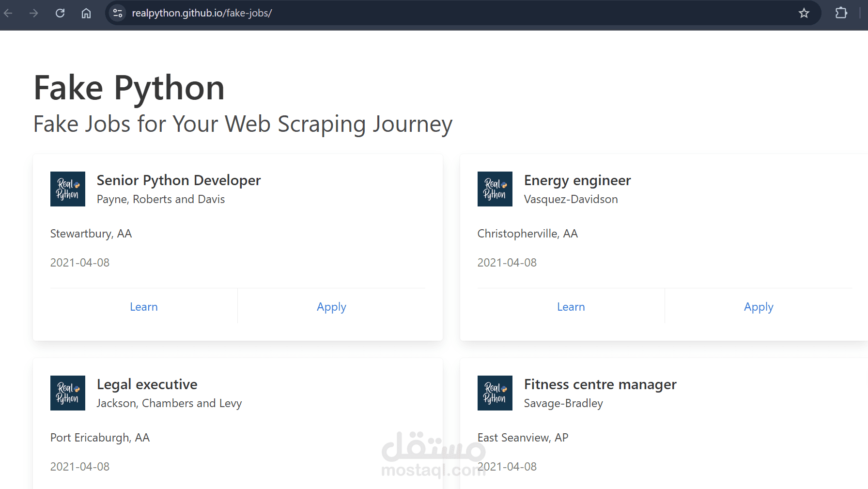Go back using the browser back arrow

click(x=8, y=13)
